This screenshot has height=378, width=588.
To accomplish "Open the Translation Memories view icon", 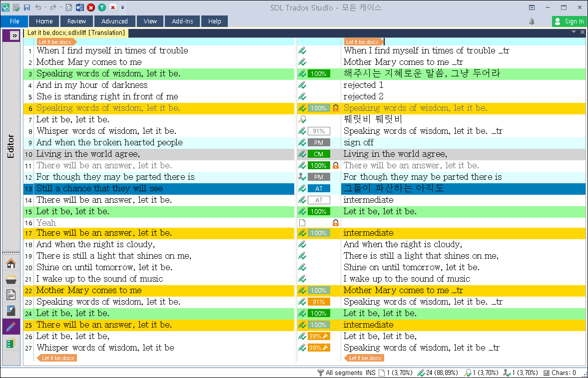I will coord(11,343).
